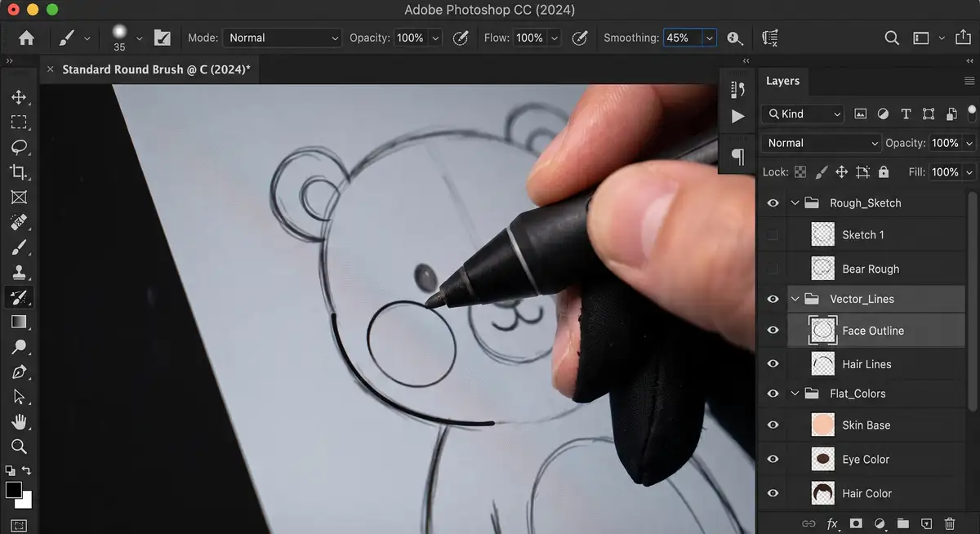The image size is (980, 534).
Task: Select the Pen tool
Action: click(x=18, y=372)
